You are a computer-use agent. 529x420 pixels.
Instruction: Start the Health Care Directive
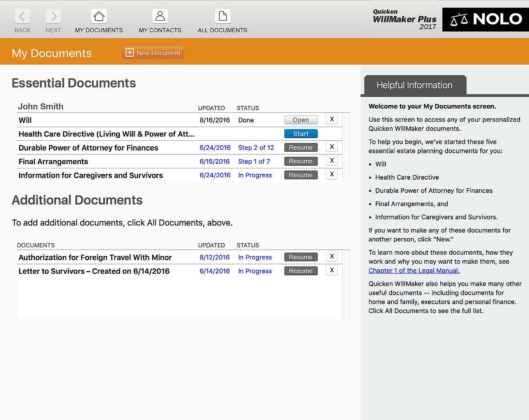pyautogui.click(x=301, y=134)
